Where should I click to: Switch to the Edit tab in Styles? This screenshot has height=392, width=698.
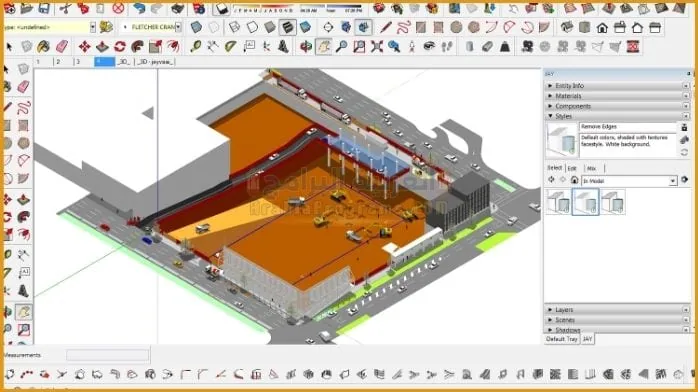(572, 168)
